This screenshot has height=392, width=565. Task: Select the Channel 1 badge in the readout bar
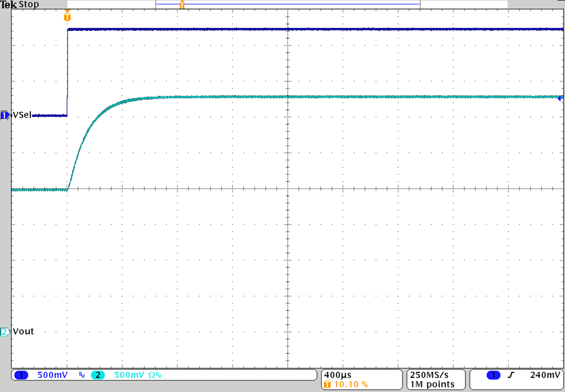pyautogui.click(x=21, y=375)
